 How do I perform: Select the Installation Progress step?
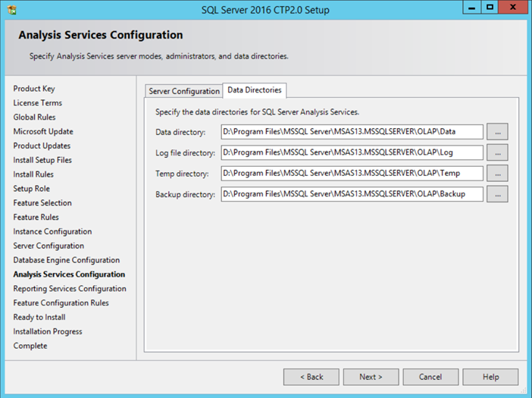click(48, 331)
